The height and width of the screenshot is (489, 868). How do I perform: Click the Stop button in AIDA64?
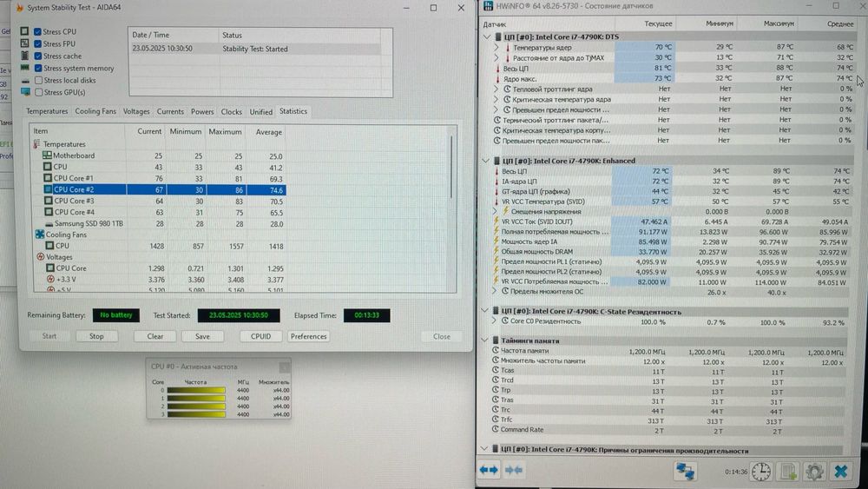96,336
